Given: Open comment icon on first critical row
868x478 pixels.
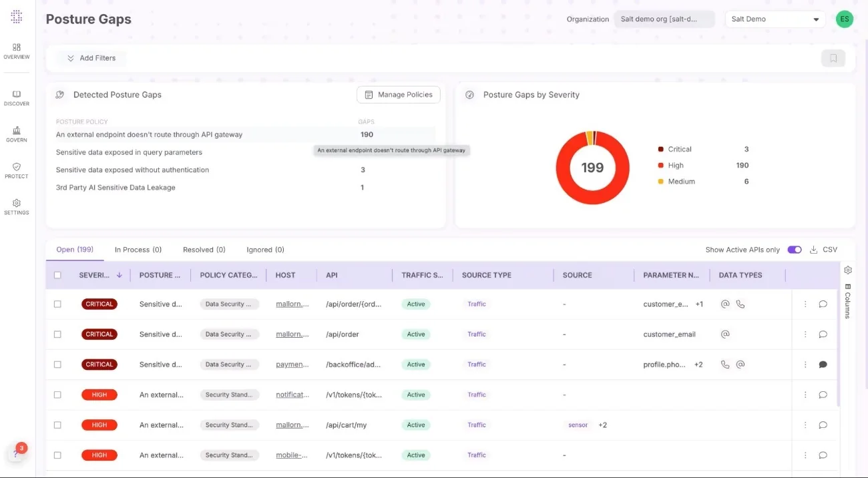Looking at the screenshot, I should [823, 304].
